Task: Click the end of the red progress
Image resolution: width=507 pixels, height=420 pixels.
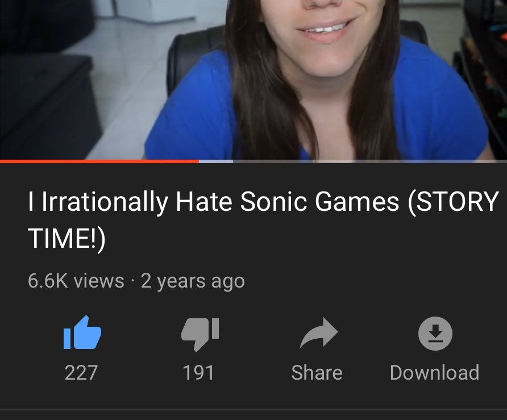Action: (x=198, y=161)
